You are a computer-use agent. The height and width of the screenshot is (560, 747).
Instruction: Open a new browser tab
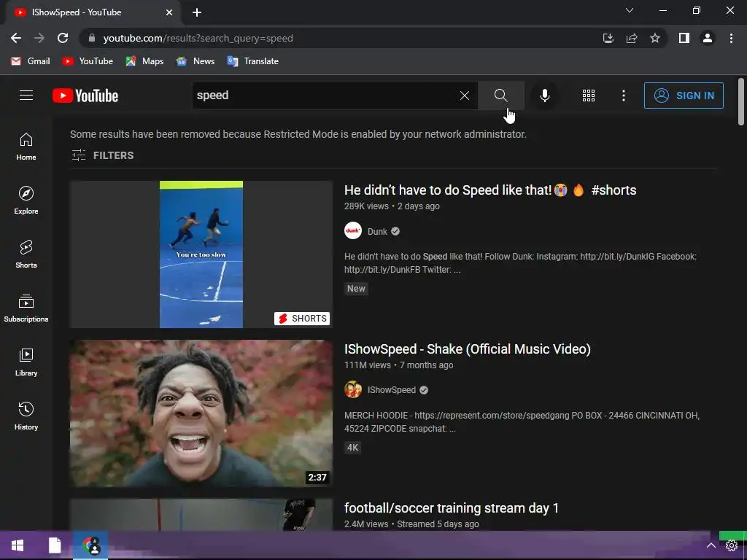[197, 12]
